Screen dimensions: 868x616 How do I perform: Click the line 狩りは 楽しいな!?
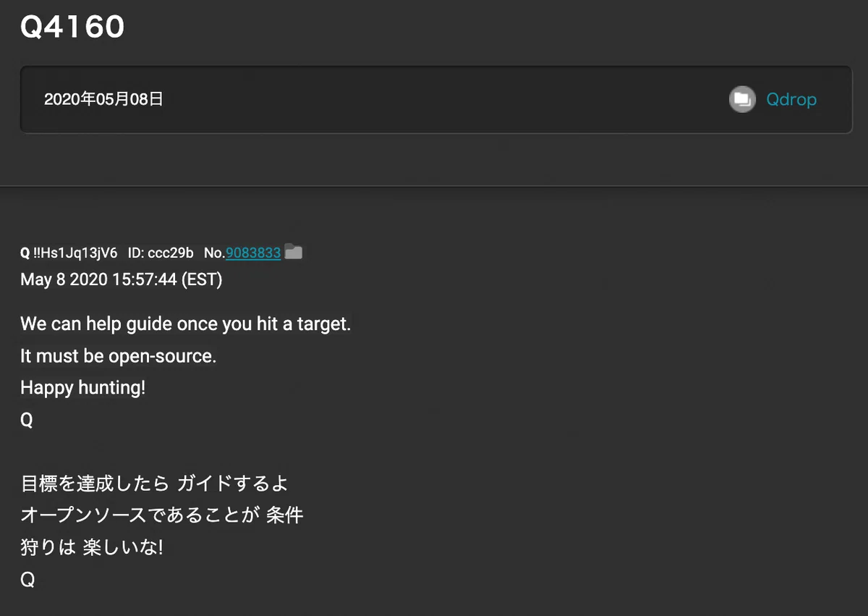(x=92, y=547)
